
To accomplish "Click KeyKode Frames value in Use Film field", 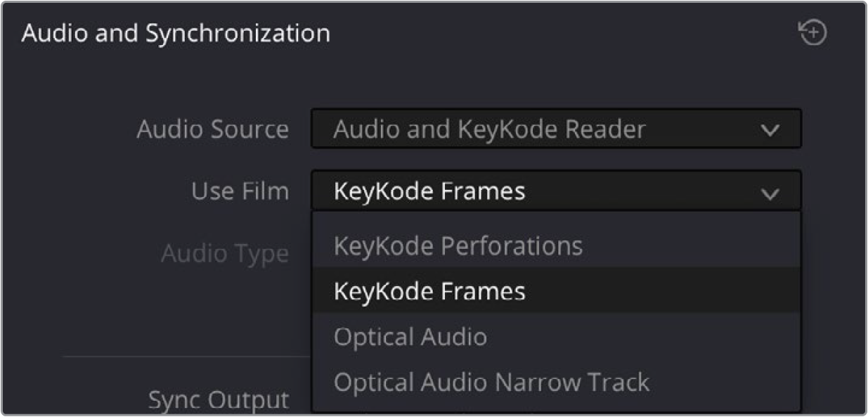I will click(429, 191).
